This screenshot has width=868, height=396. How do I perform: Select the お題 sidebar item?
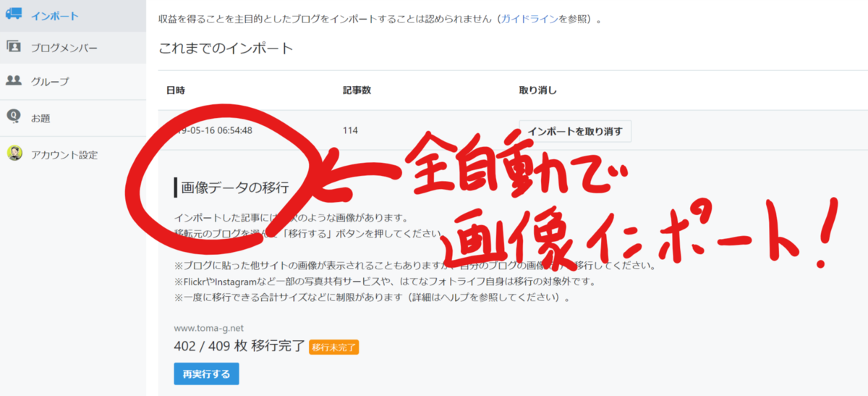pos(73,117)
